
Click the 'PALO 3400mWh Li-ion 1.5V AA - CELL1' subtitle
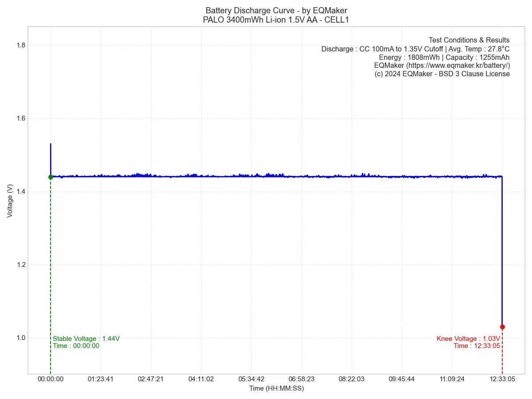tap(276, 20)
